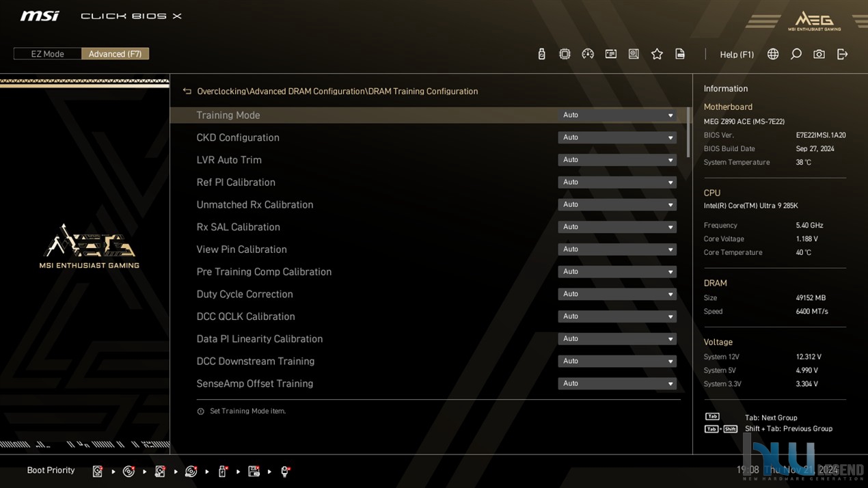The height and width of the screenshot is (488, 868).
Task: Click the profile card icon in toolbar
Action: pos(611,54)
